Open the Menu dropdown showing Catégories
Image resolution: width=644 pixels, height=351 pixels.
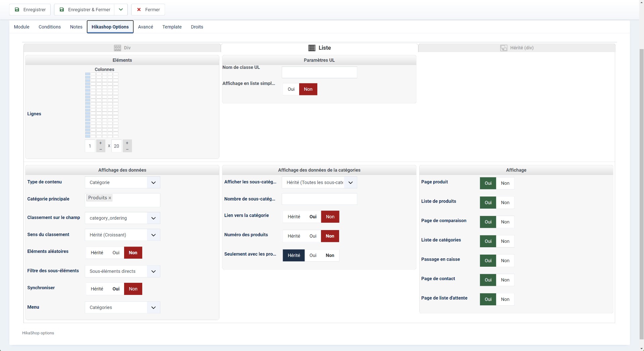[122, 307]
